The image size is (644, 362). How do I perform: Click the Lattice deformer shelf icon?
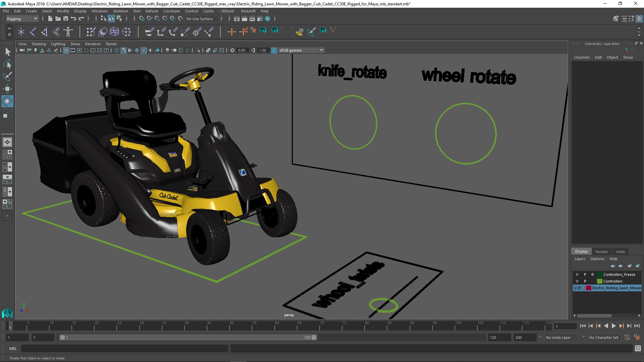click(114, 32)
